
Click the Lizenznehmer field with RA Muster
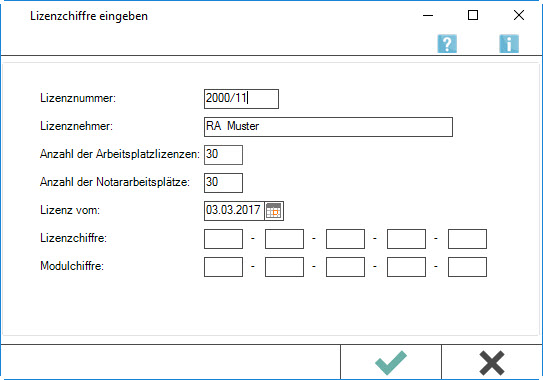pyautogui.click(x=328, y=127)
